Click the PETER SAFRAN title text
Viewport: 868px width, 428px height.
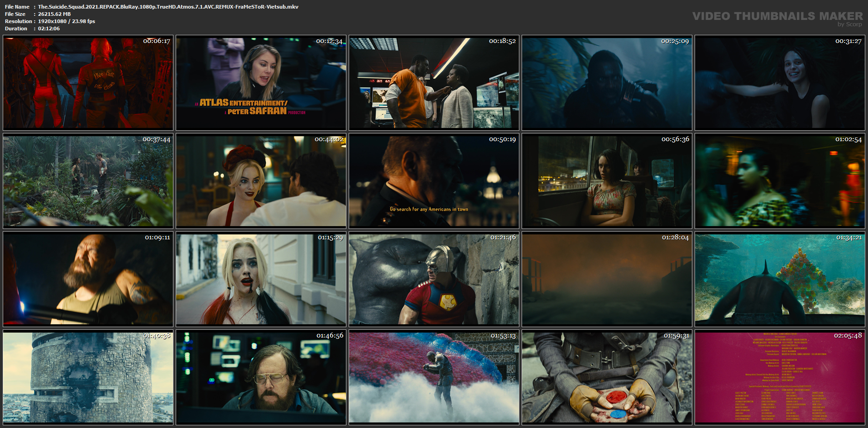coord(257,111)
